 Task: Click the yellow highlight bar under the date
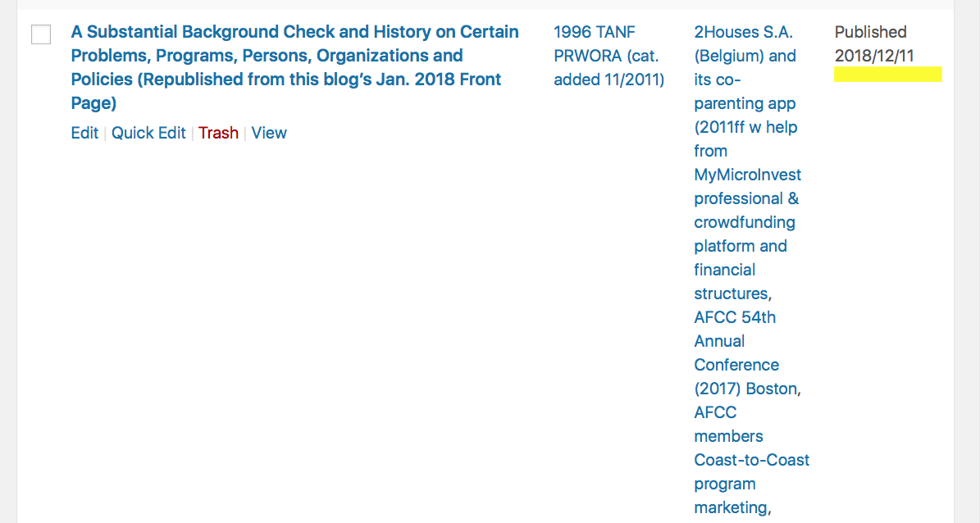[x=888, y=75]
